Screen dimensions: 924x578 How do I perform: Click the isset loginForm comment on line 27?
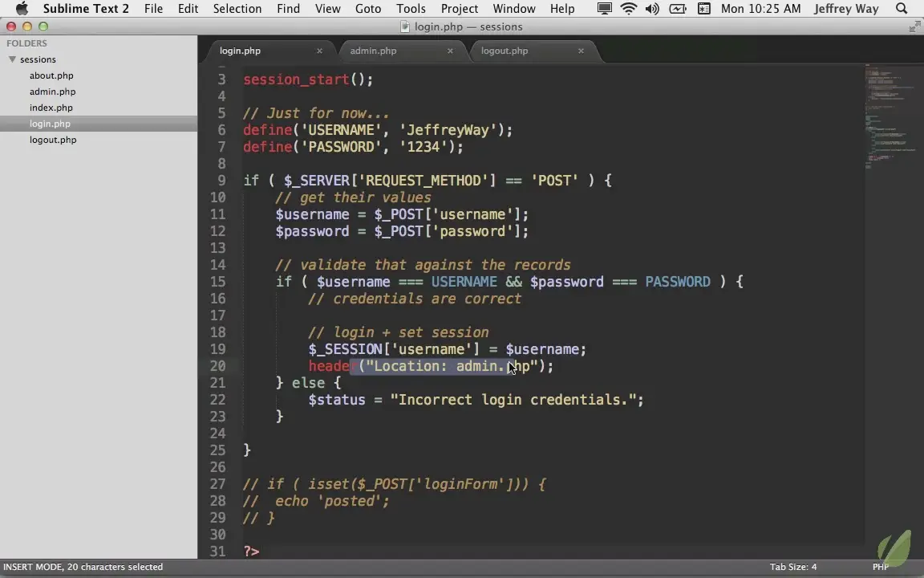click(x=395, y=484)
